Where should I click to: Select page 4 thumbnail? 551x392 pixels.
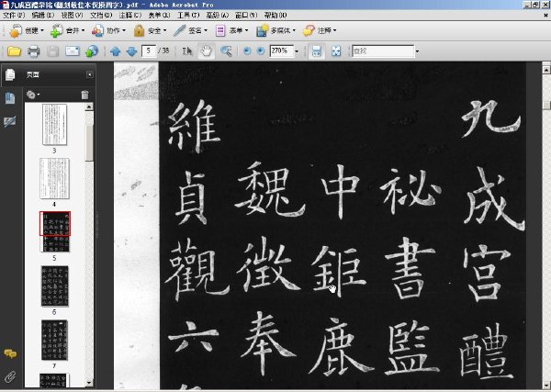coord(54,178)
